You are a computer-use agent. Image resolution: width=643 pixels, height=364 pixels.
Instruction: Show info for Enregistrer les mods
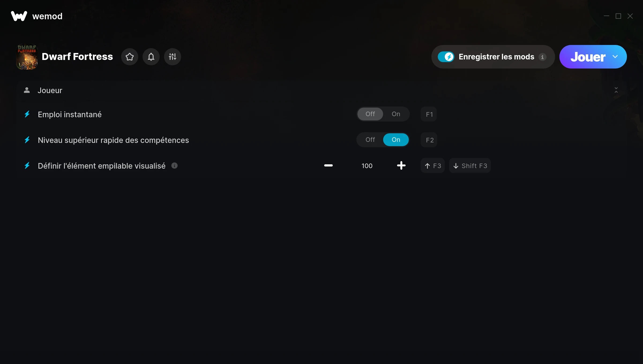pos(543,57)
